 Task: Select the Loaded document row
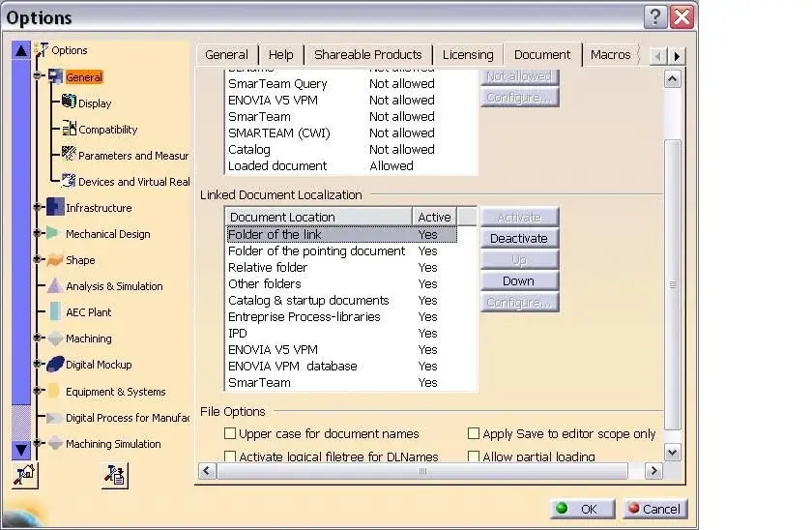tap(351, 165)
